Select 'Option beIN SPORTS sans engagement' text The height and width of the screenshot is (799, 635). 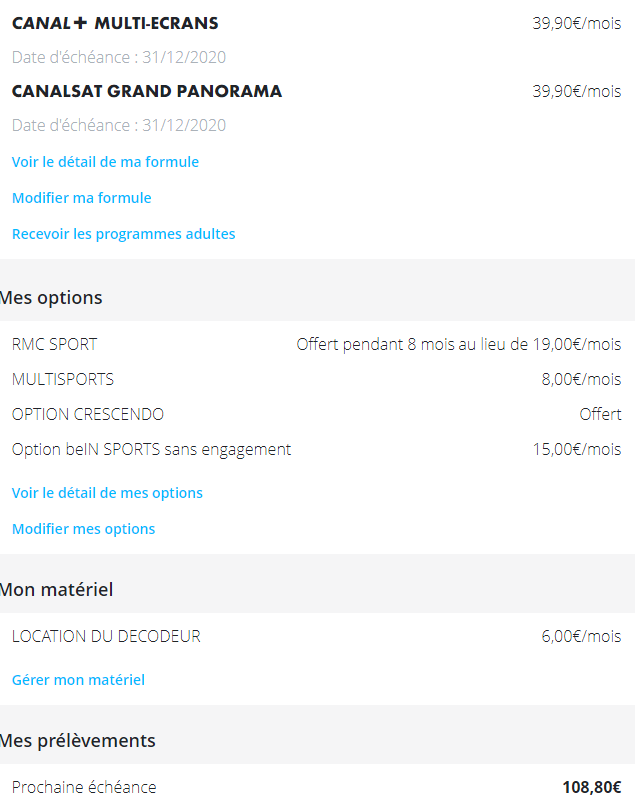(x=152, y=449)
